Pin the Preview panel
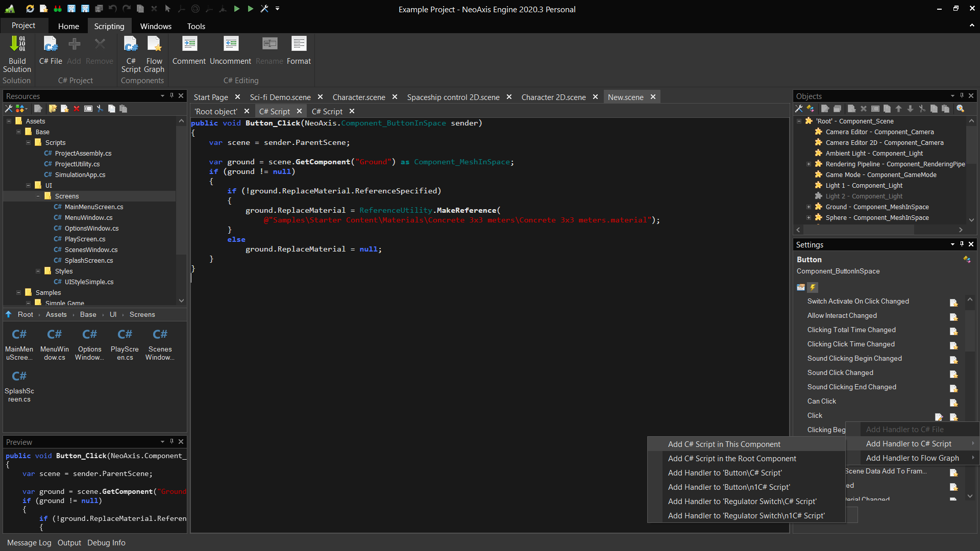Viewport: 980px width, 551px height. pyautogui.click(x=171, y=442)
